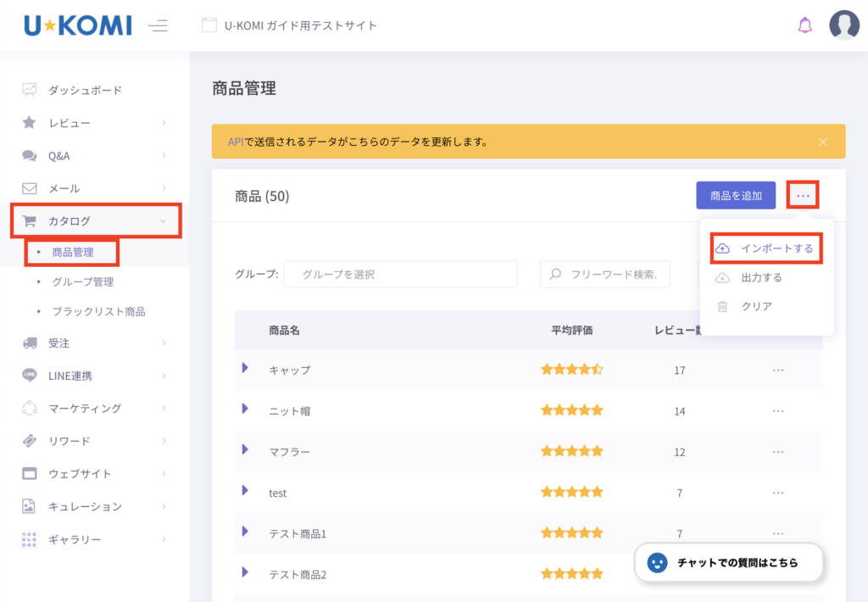The width and height of the screenshot is (868, 602).
Task: Expand the ニット帽 product row
Action: (x=245, y=409)
